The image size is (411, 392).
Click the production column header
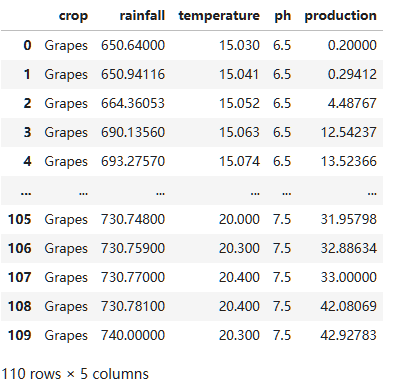341,16
